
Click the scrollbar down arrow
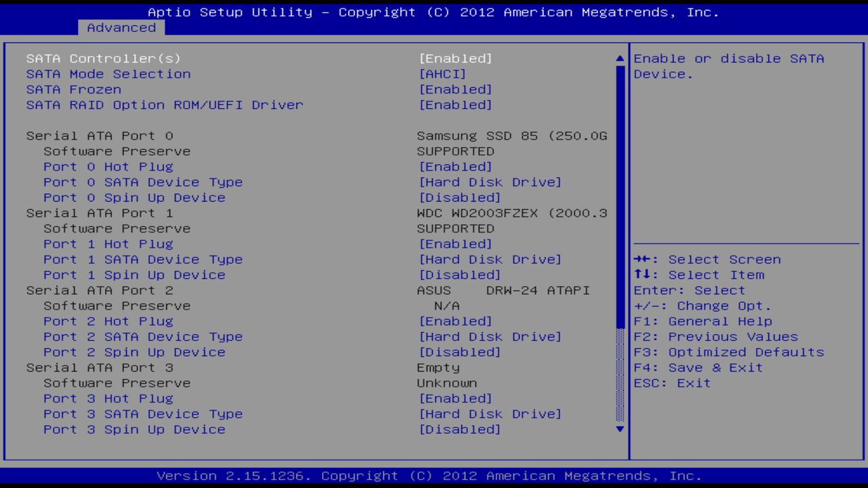(x=618, y=429)
